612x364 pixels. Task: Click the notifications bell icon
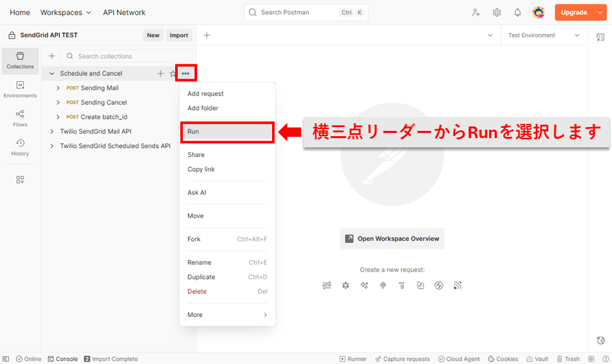coord(518,12)
